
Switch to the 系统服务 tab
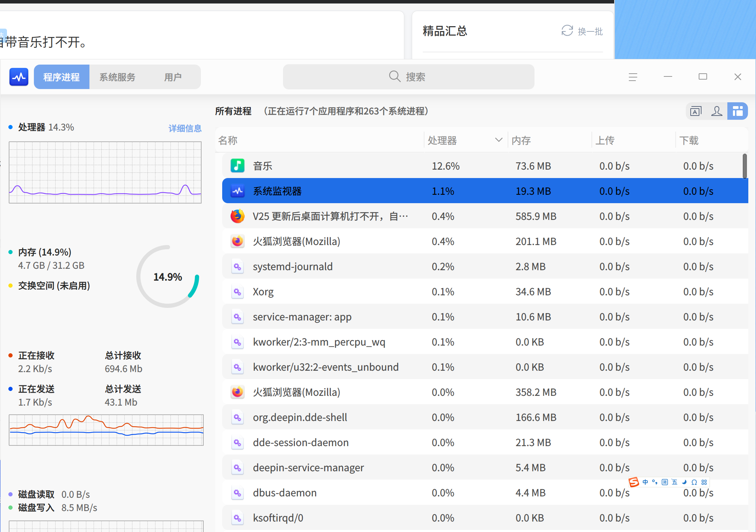tap(117, 77)
